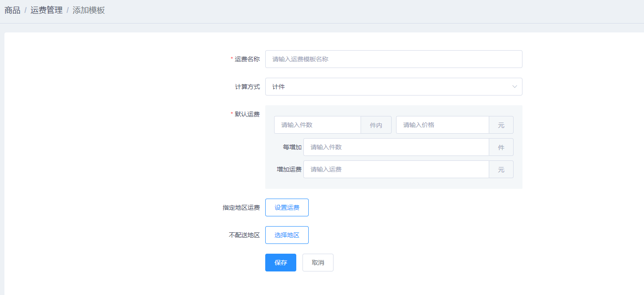644x295 pixels.
Task: Click the 默认运费 field label
Action: click(x=247, y=114)
